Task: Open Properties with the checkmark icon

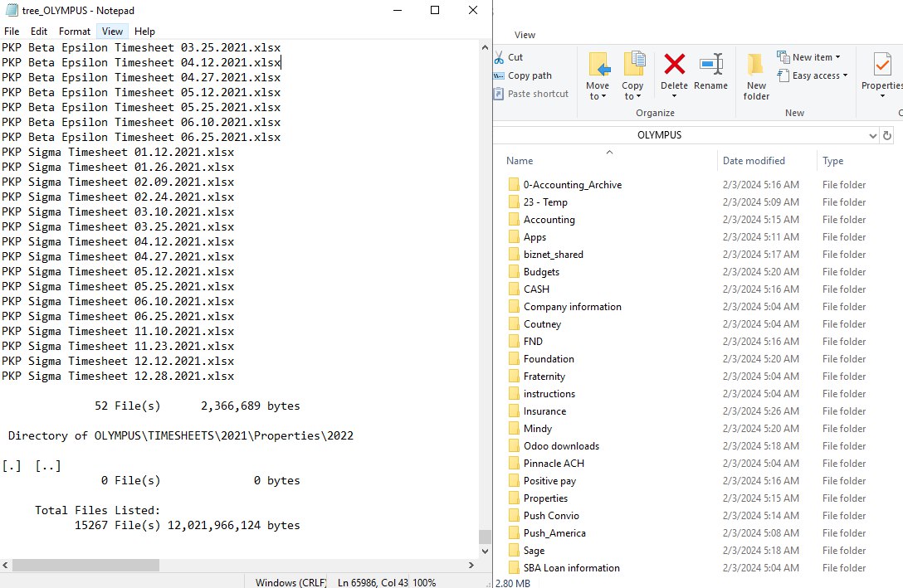Action: point(881,66)
